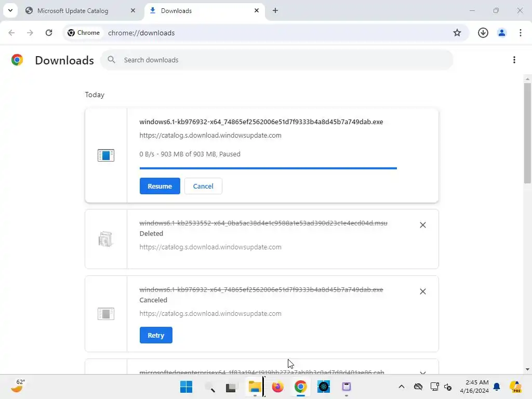Remove the deleted kb2533552 msu entry
Screen dimensions: 532x399
[x=423, y=225]
